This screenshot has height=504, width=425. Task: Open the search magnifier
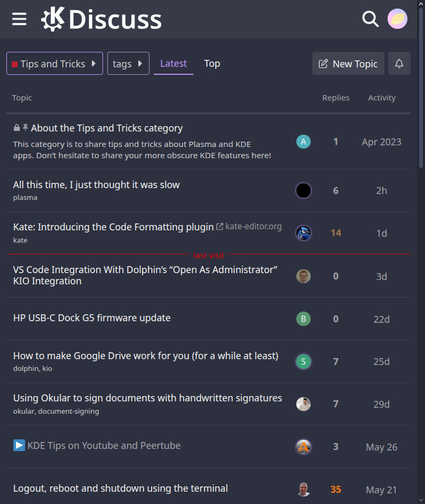click(x=371, y=19)
